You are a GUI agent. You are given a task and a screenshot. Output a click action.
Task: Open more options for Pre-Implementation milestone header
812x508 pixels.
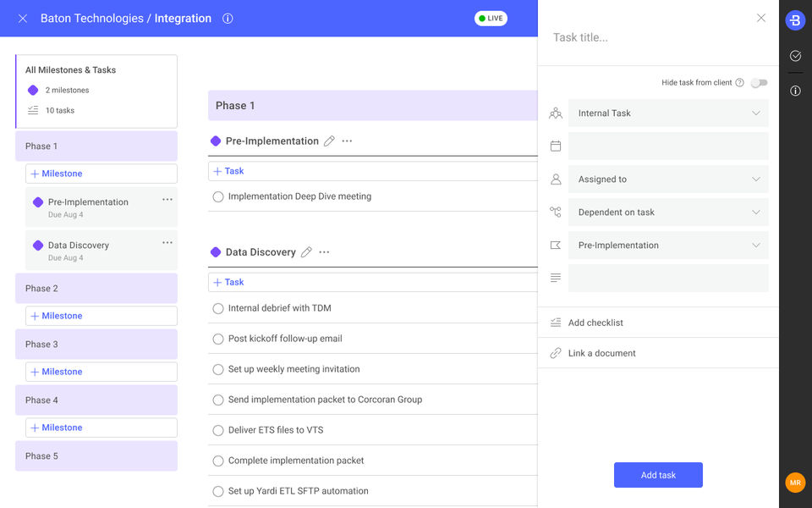coord(347,141)
